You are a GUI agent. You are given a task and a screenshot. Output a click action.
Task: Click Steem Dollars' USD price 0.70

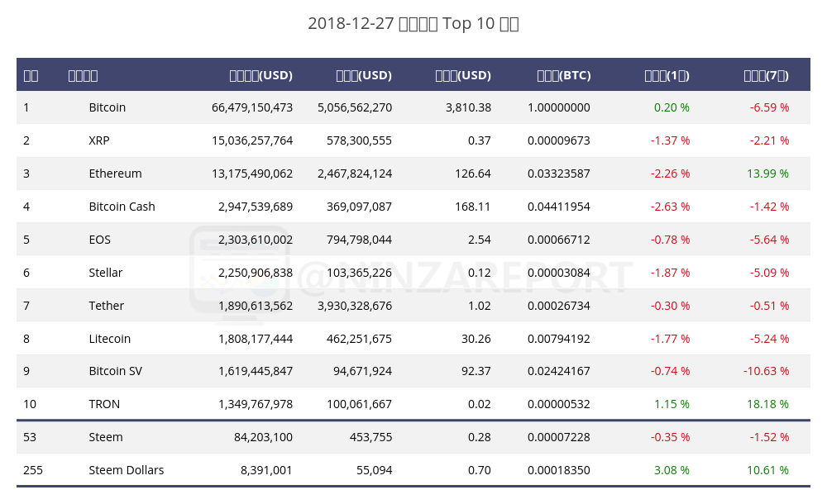(x=480, y=470)
